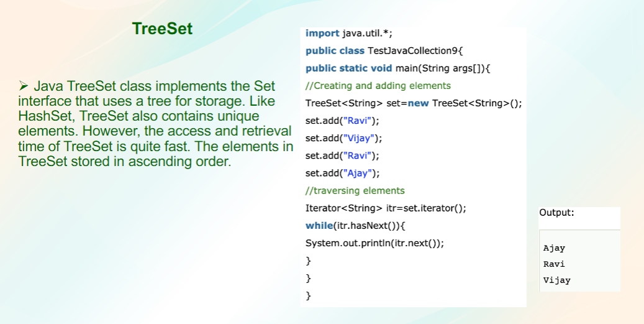Click the traversing elements comment
The width and height of the screenshot is (644, 324).
(x=355, y=190)
